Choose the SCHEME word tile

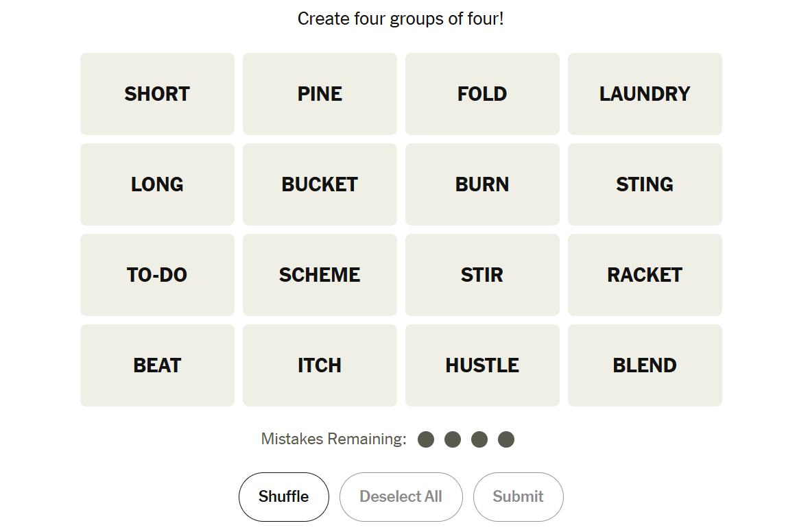tap(320, 275)
